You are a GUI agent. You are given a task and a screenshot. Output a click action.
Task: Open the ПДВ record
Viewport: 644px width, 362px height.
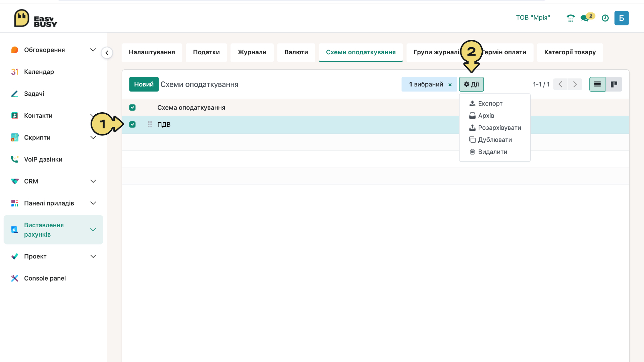164,124
